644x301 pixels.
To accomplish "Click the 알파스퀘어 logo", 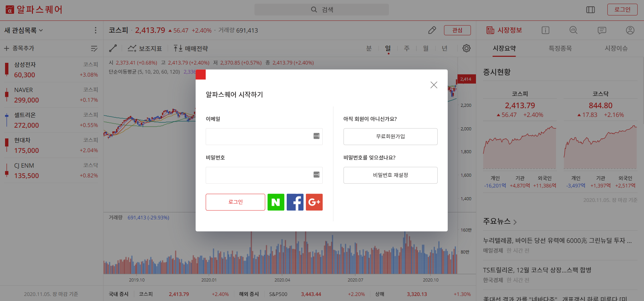I will click(34, 9).
